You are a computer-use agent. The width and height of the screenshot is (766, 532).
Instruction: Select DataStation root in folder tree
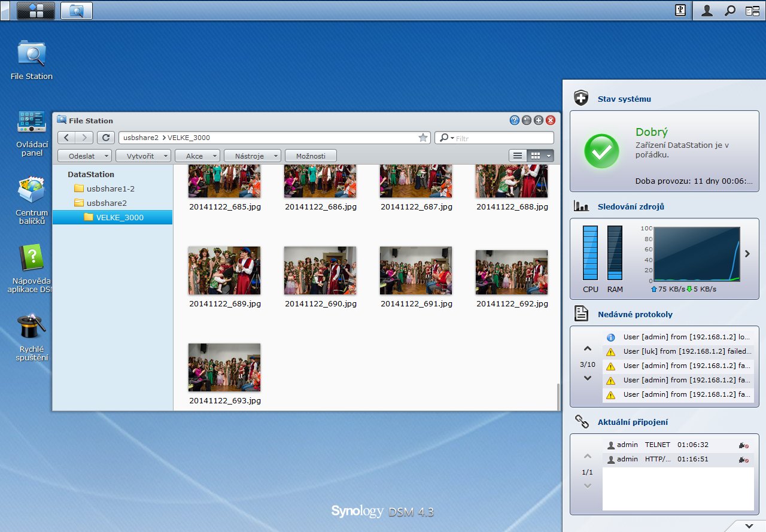coord(90,174)
